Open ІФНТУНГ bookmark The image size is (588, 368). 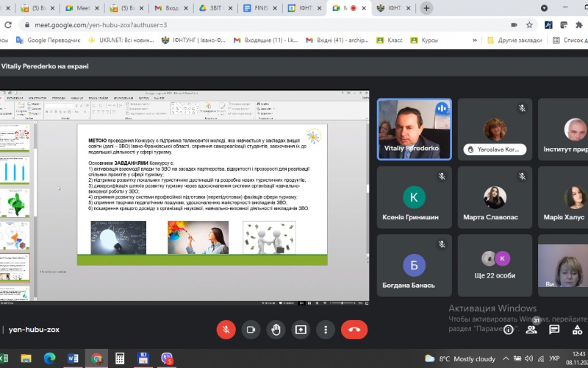193,40
